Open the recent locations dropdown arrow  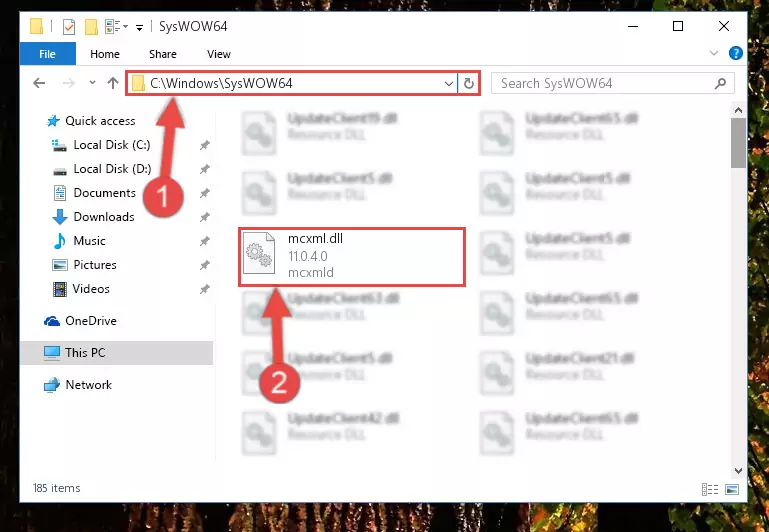click(92, 83)
